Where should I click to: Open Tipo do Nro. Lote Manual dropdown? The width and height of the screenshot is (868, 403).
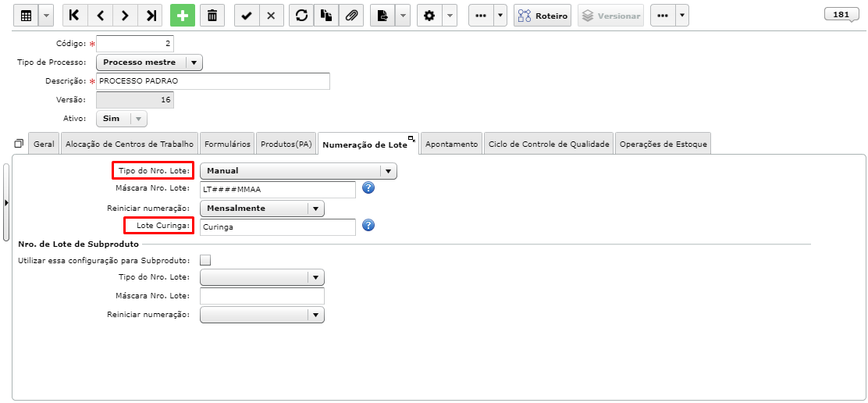[298, 171]
